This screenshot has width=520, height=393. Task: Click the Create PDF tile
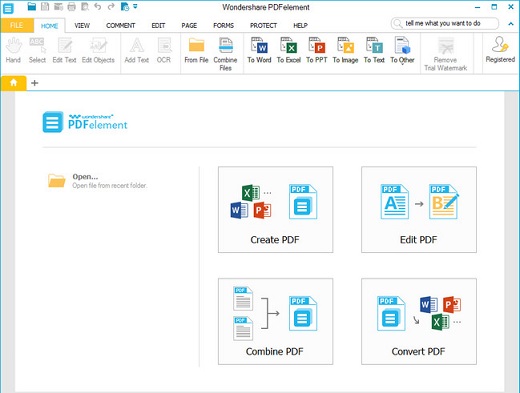[x=275, y=210]
